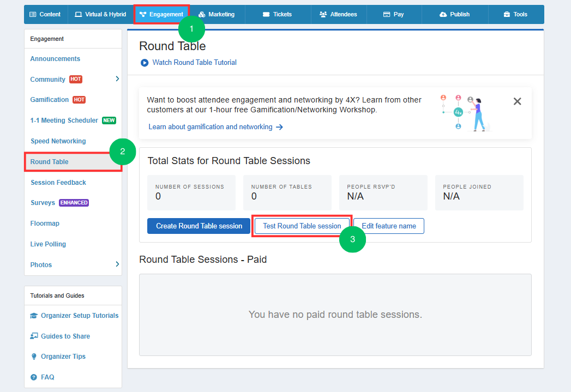Click the HOT badge next to Community
Image resolution: width=571 pixels, height=392 pixels.
76,79
